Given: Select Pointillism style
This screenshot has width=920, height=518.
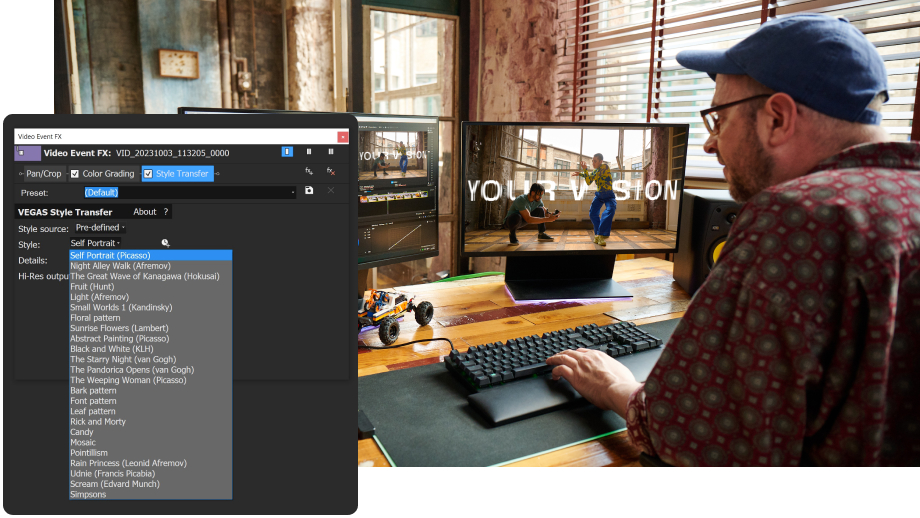Looking at the screenshot, I should pos(151,453).
